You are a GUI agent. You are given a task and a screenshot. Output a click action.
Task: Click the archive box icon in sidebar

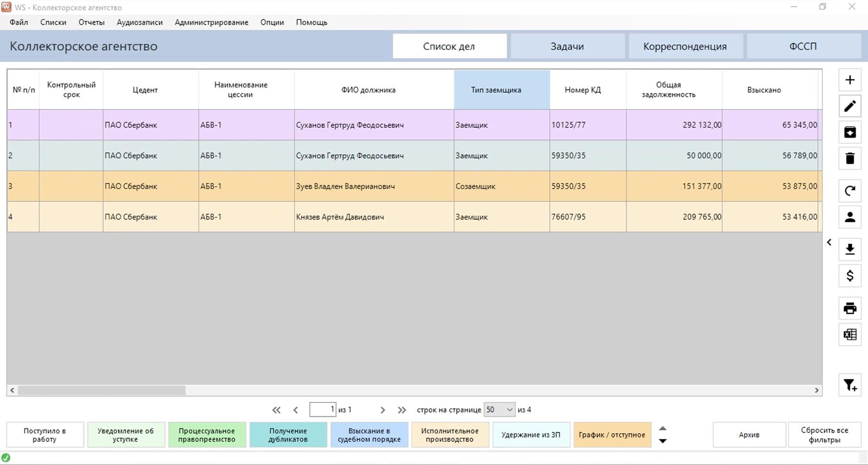tap(850, 132)
